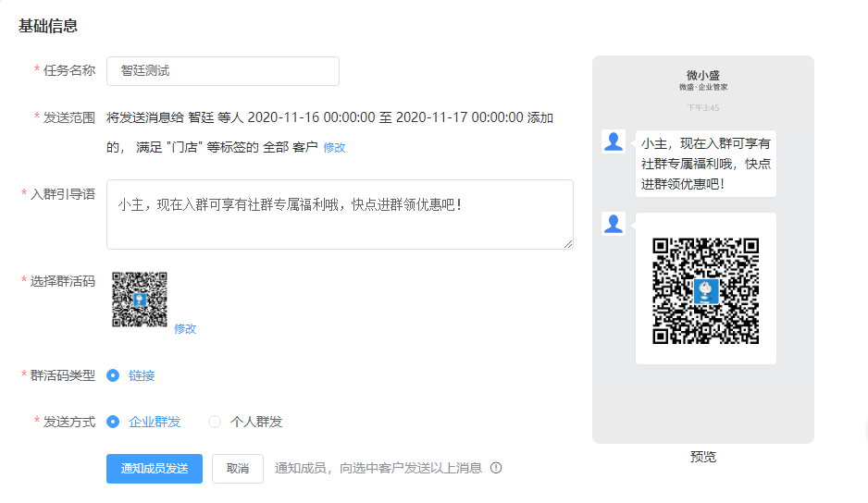
Task: Click the 选择群活码 label
Action: pyautogui.click(x=63, y=281)
